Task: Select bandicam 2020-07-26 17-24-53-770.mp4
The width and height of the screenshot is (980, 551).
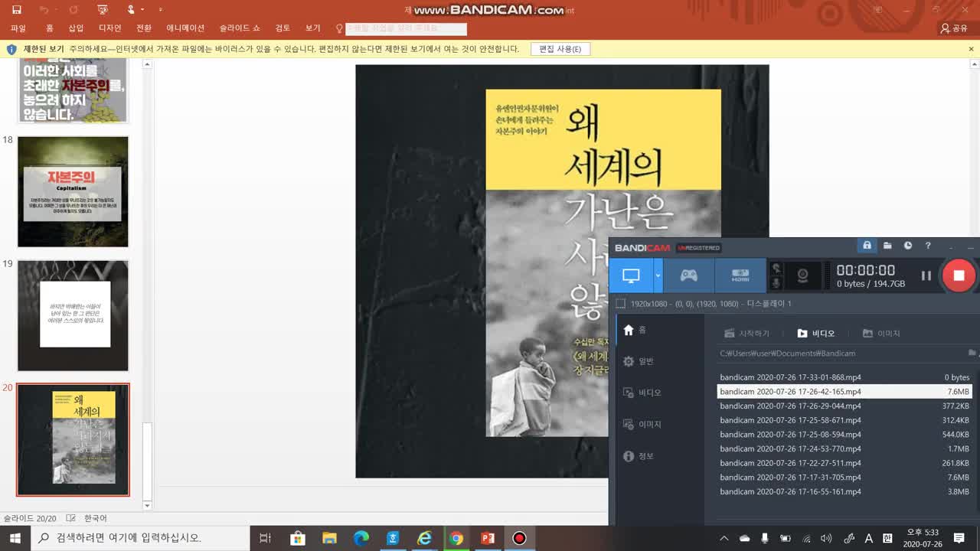Action: click(844, 448)
